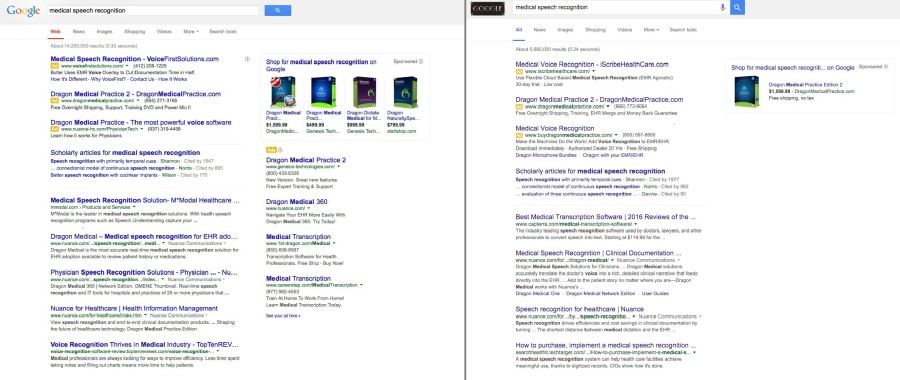Expand the arrow next to www.genesis-technologies.com URL
This screenshot has width=900, height=380.
pyautogui.click(x=339, y=166)
